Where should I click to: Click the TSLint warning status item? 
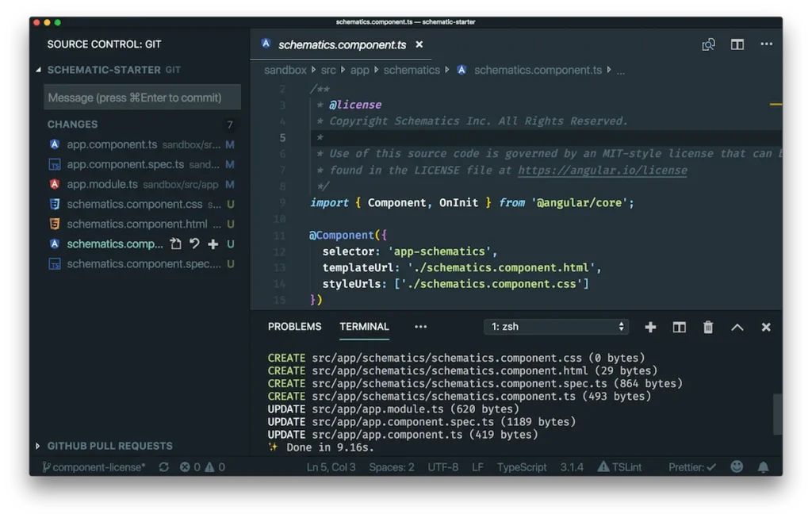(619, 467)
